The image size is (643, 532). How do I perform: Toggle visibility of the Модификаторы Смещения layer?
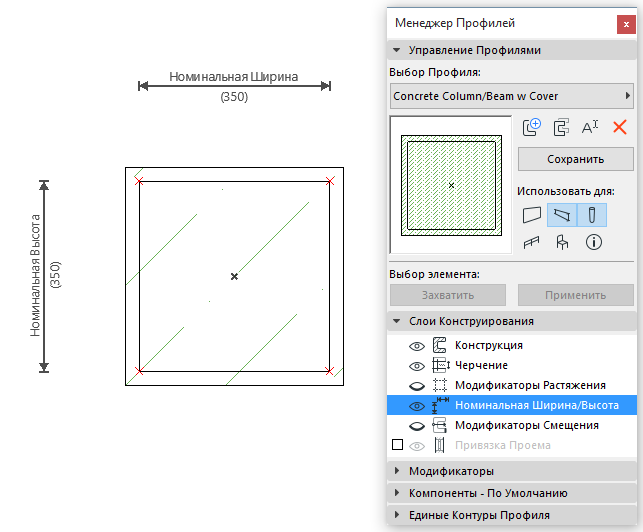(x=417, y=426)
